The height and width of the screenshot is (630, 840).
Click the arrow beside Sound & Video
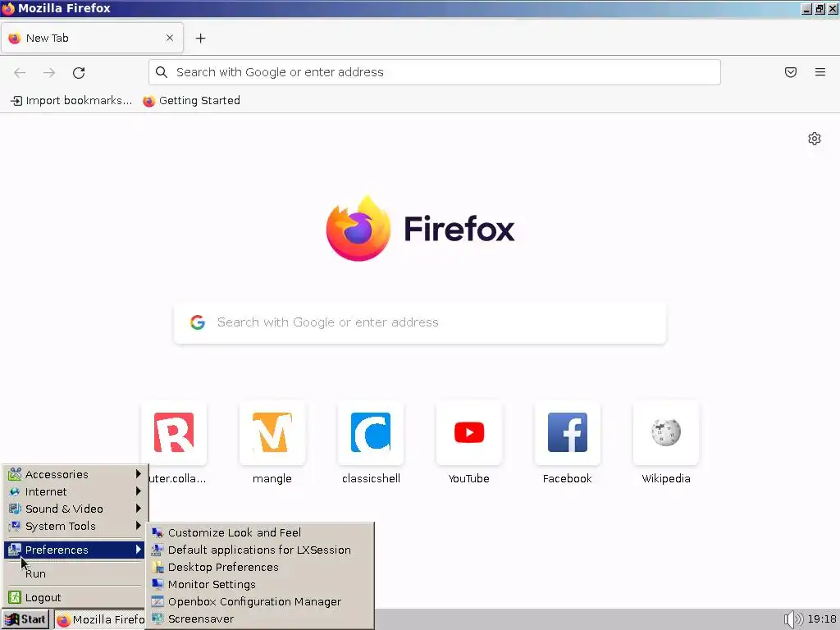(x=138, y=508)
